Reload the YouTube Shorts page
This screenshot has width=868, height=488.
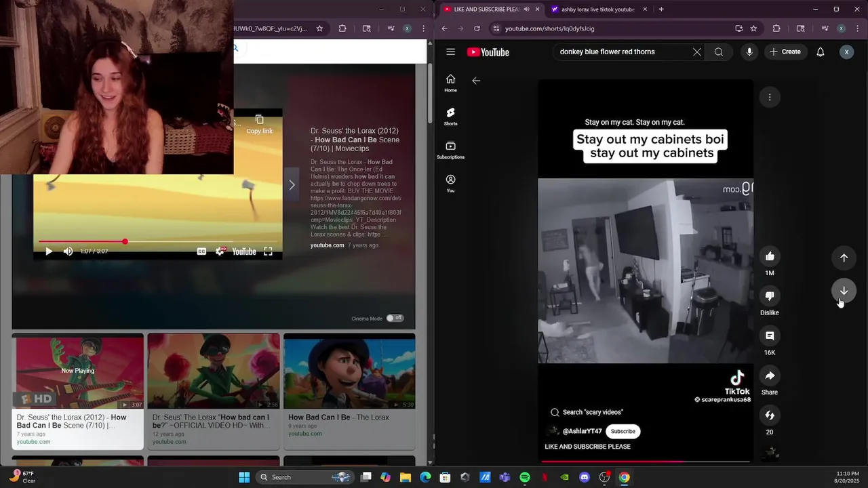coord(477,28)
